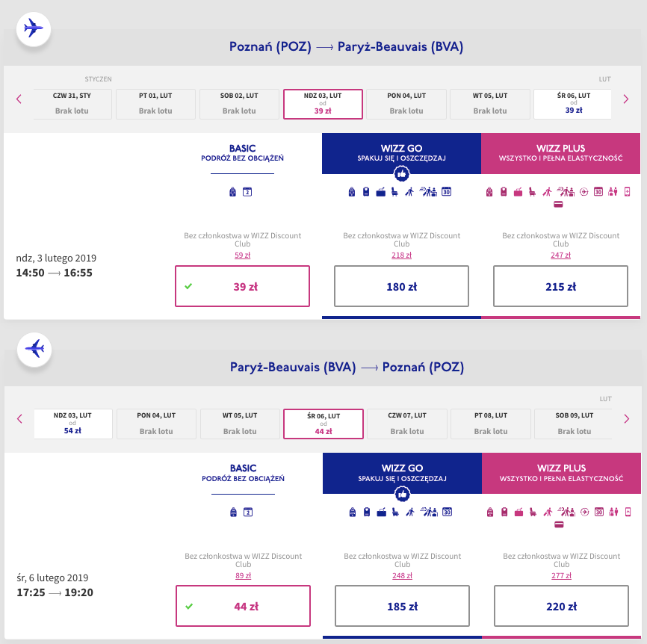Click the date text ndz, 3 lutego 2019

(x=56, y=258)
